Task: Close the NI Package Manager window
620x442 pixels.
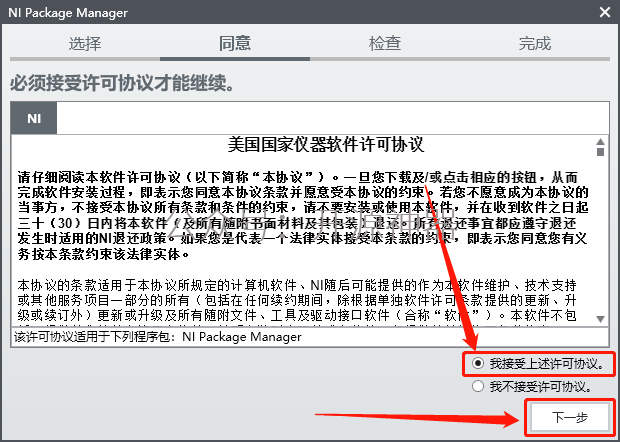Action: 605,12
